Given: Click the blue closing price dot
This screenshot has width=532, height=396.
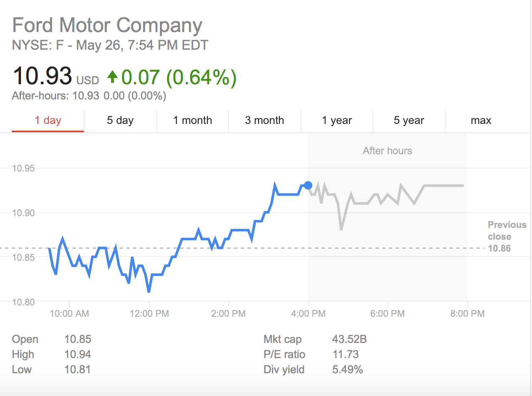Looking at the screenshot, I should pyautogui.click(x=308, y=185).
